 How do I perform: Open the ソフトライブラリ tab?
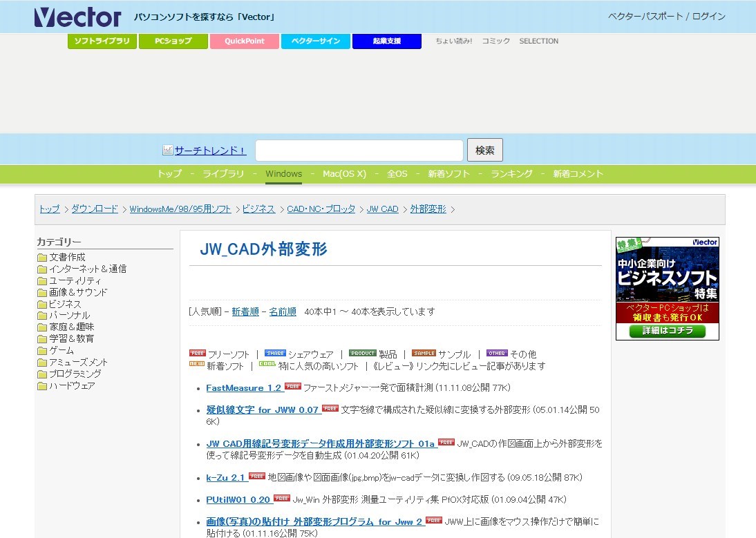[x=102, y=41]
